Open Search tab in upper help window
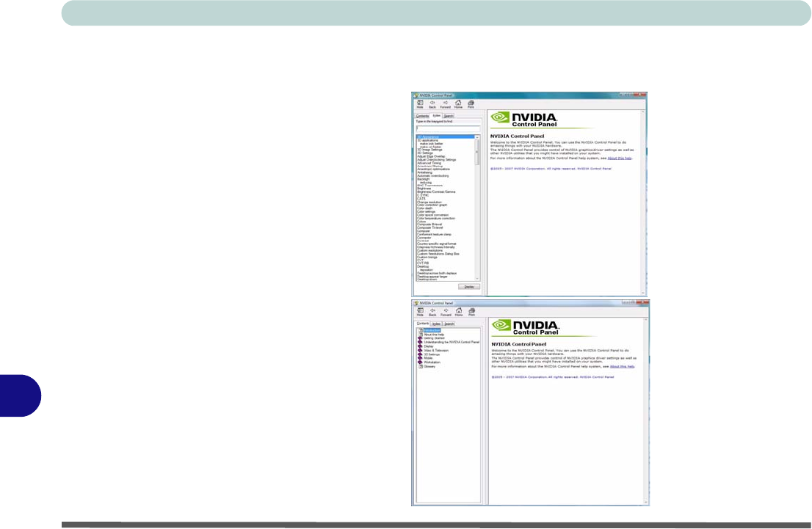Image resolution: width=812 pixels, height=529 pixels. click(449, 116)
